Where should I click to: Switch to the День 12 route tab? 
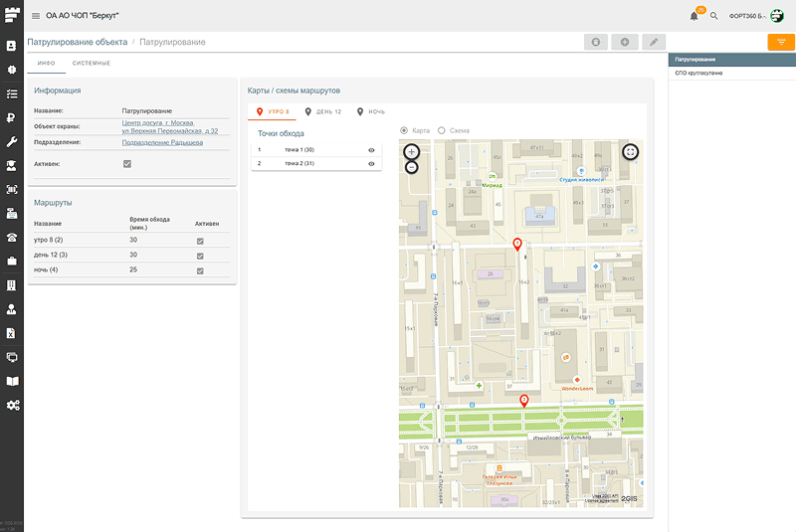click(322, 111)
